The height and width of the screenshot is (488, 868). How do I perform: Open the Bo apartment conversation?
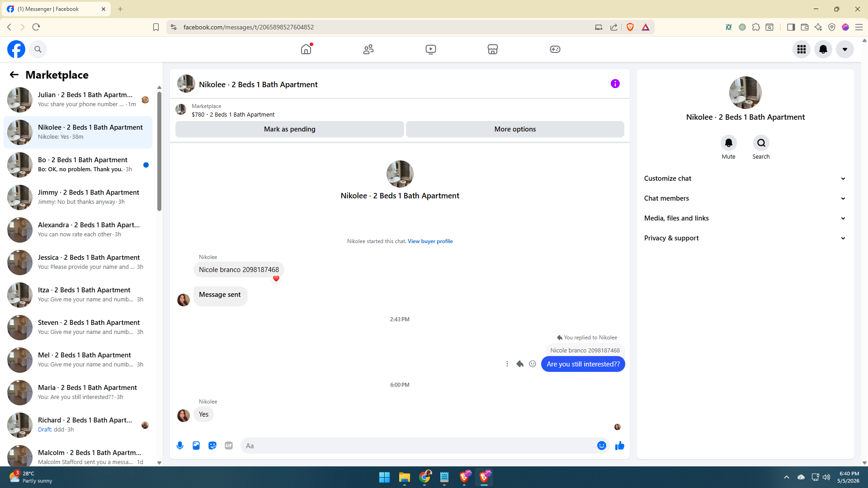(x=78, y=164)
